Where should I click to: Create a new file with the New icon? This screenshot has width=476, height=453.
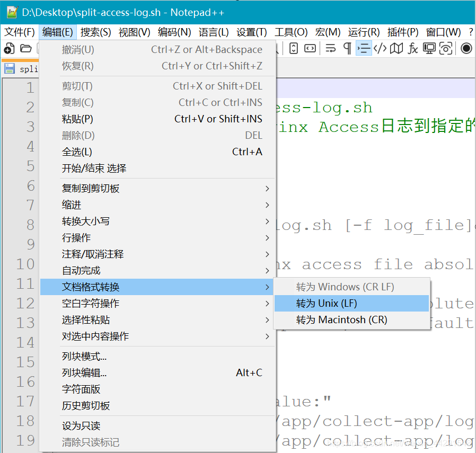coord(8,48)
